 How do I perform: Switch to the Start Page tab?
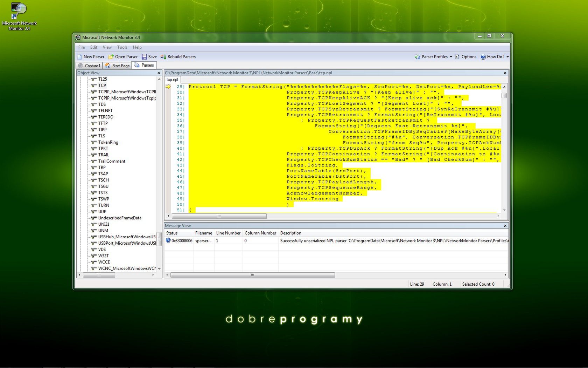point(117,66)
